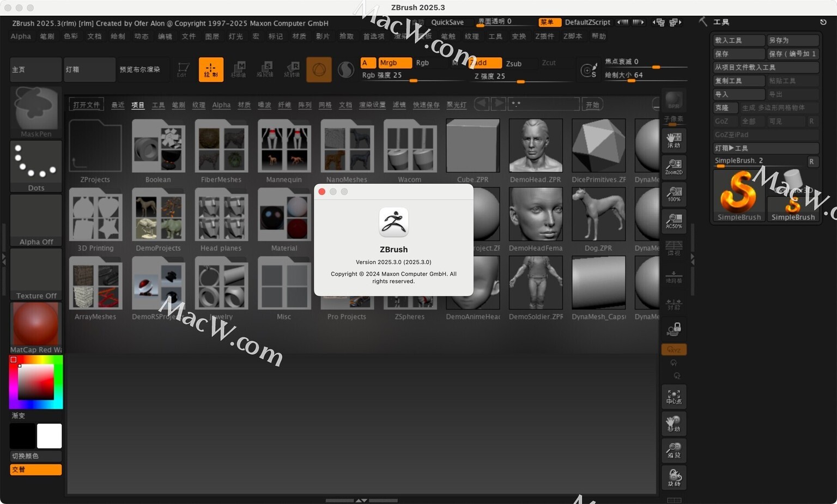
Task: Activate the orange 绘制 (Draw) mode icon
Action: coord(211,70)
